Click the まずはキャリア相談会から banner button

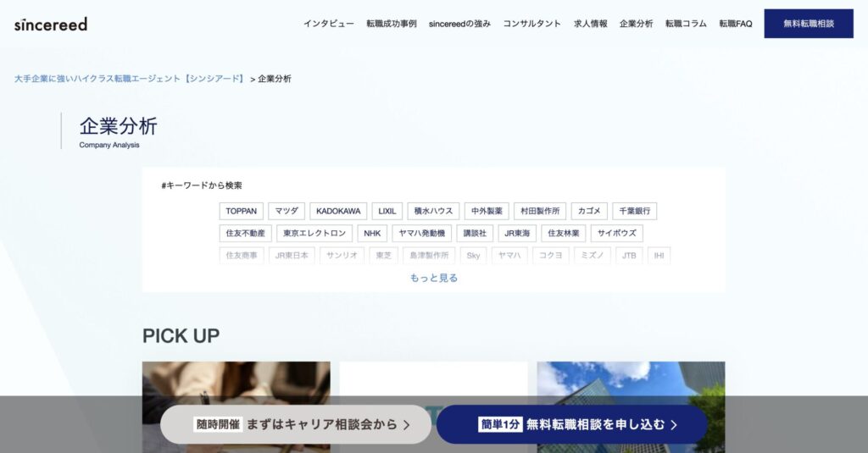296,424
